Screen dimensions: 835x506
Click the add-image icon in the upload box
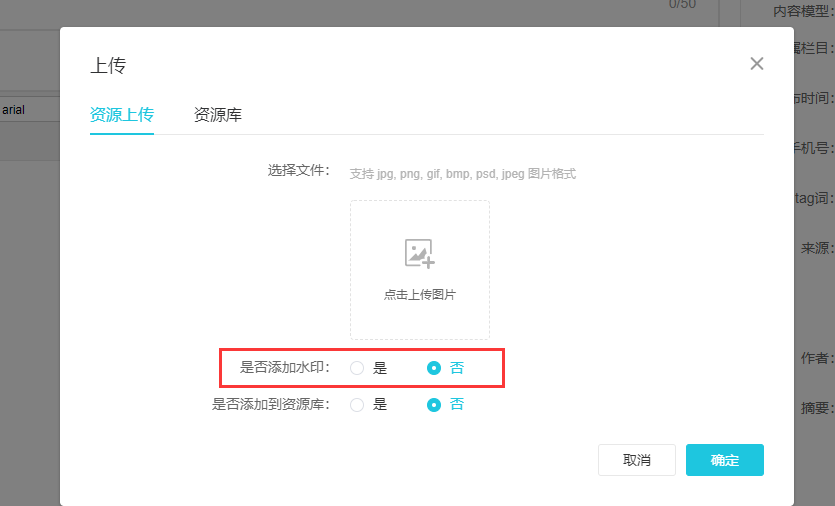click(x=419, y=254)
